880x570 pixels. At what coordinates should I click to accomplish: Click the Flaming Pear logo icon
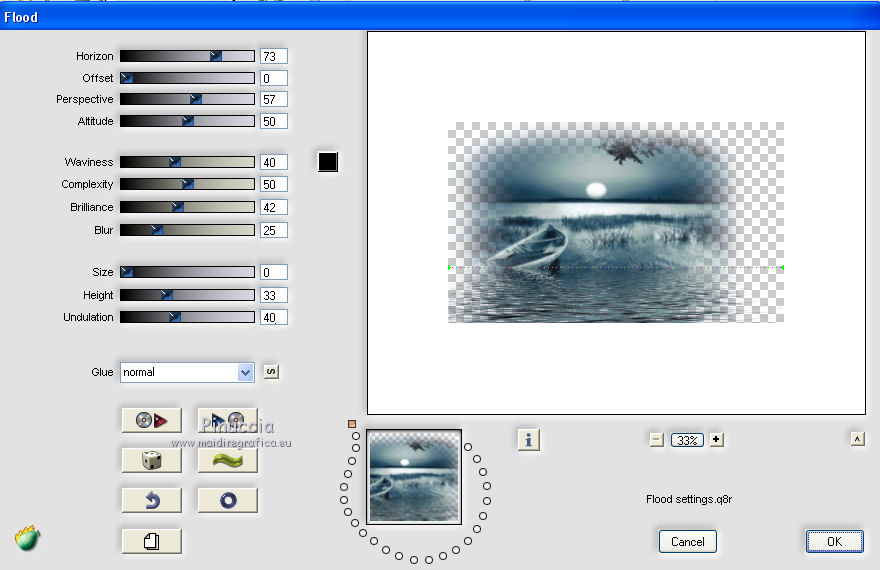click(x=27, y=538)
